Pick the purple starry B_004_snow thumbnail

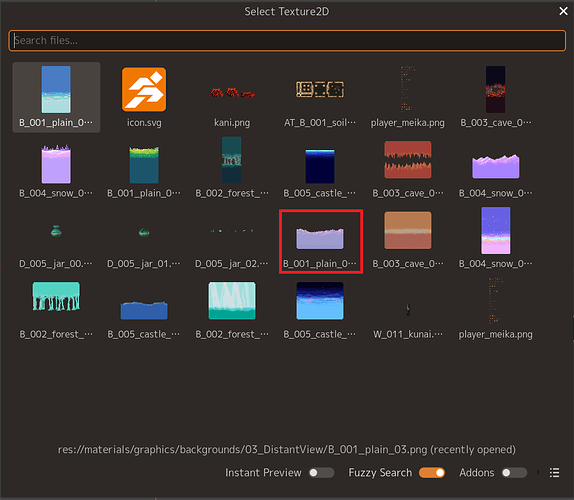pos(496,238)
